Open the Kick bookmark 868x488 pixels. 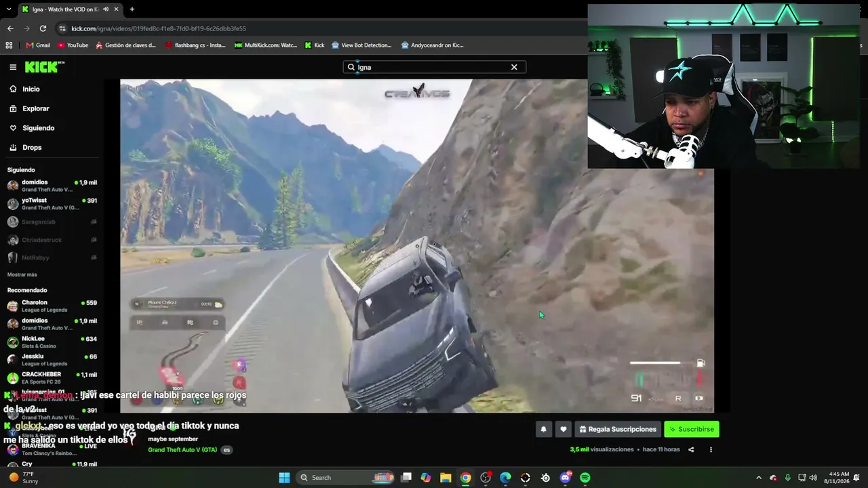click(315, 45)
